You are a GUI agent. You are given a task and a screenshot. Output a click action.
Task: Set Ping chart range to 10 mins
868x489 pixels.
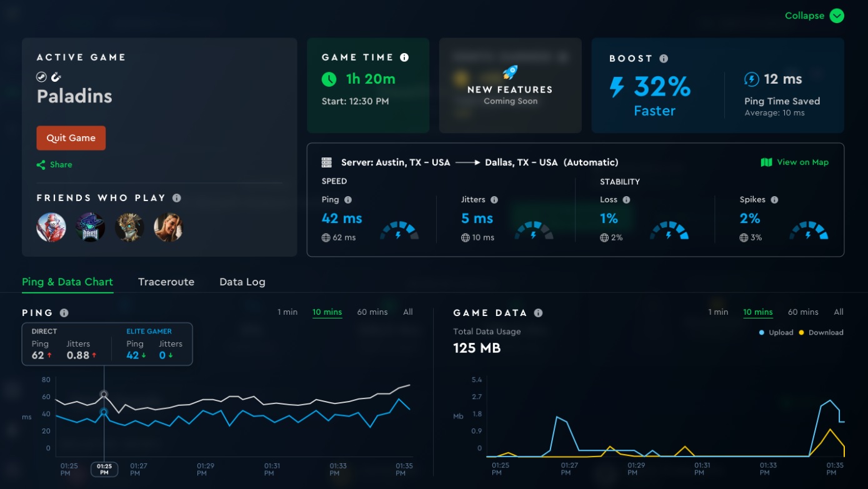(327, 312)
